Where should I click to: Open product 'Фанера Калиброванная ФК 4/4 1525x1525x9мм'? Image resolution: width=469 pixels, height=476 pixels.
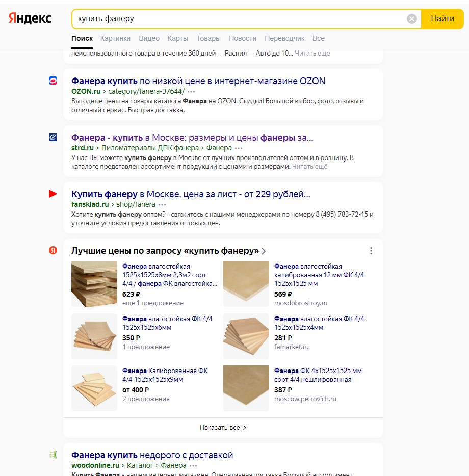(x=165, y=375)
